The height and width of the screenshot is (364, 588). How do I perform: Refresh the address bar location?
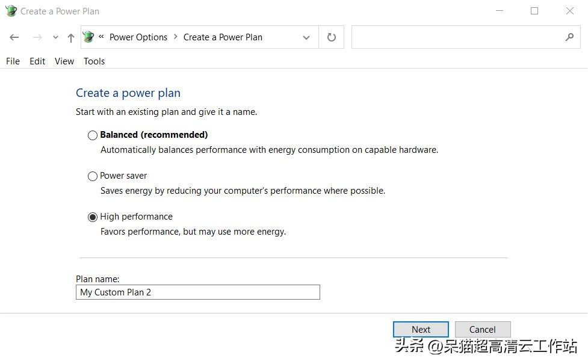331,37
